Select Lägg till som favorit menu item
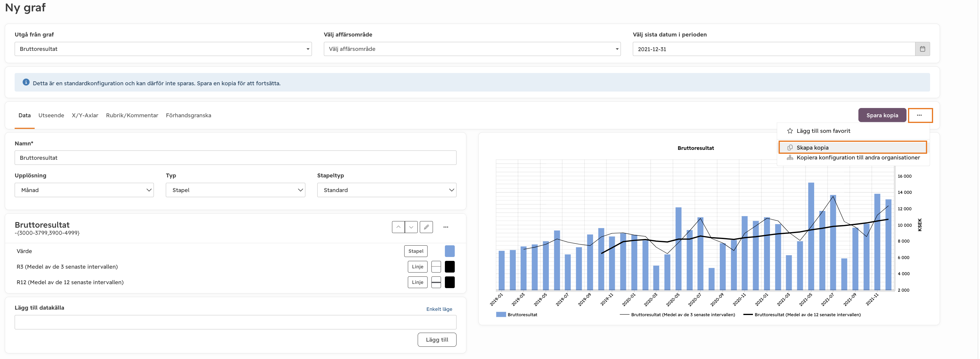Image resolution: width=980 pixels, height=359 pixels. (853, 131)
